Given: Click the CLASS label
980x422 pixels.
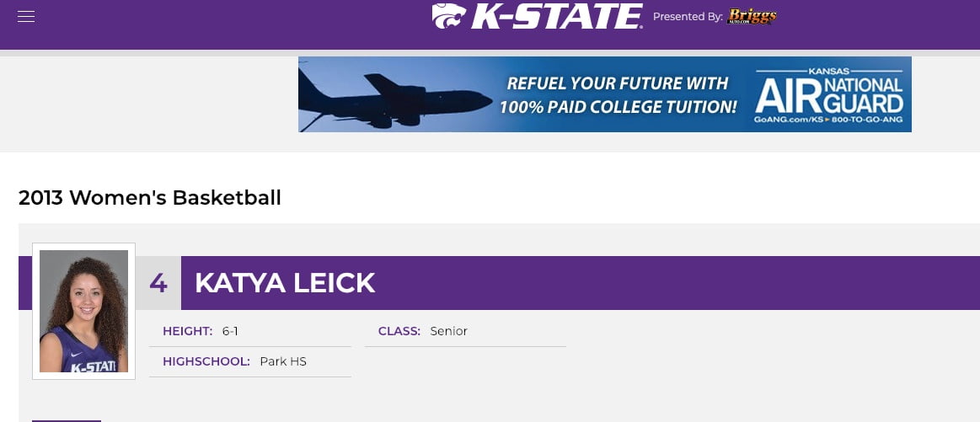Looking at the screenshot, I should (x=399, y=331).
